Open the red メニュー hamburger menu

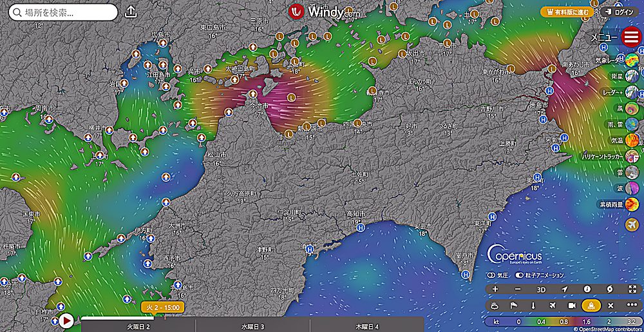pos(631,37)
